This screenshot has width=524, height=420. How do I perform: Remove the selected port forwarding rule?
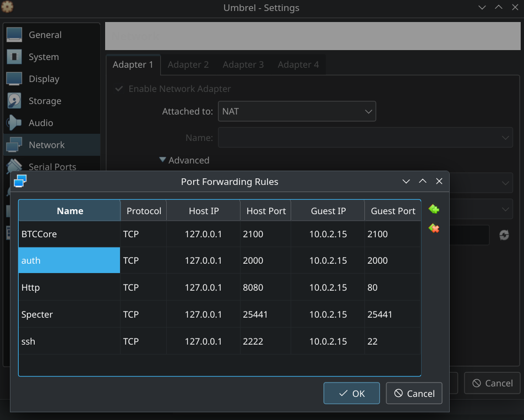point(434,228)
